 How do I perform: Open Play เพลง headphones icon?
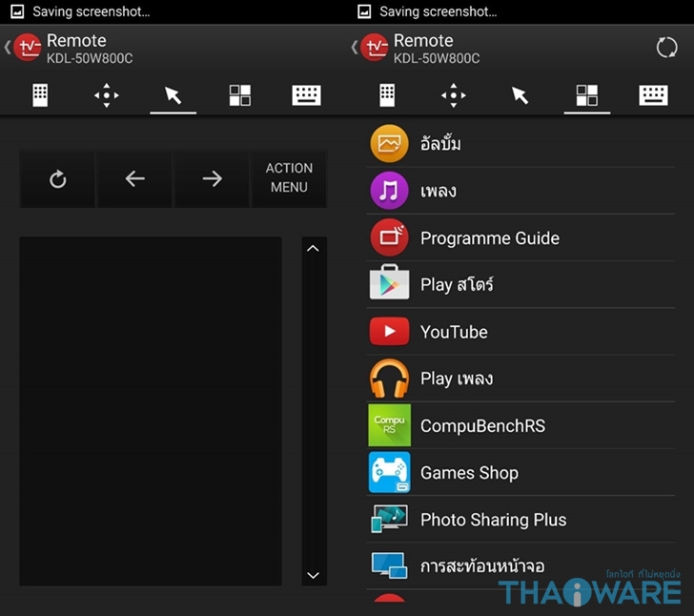click(389, 379)
